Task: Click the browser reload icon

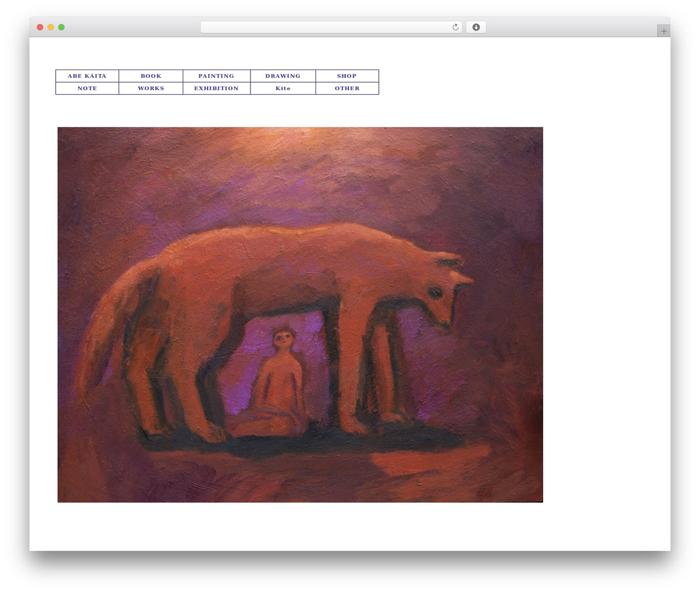Action: click(x=455, y=27)
